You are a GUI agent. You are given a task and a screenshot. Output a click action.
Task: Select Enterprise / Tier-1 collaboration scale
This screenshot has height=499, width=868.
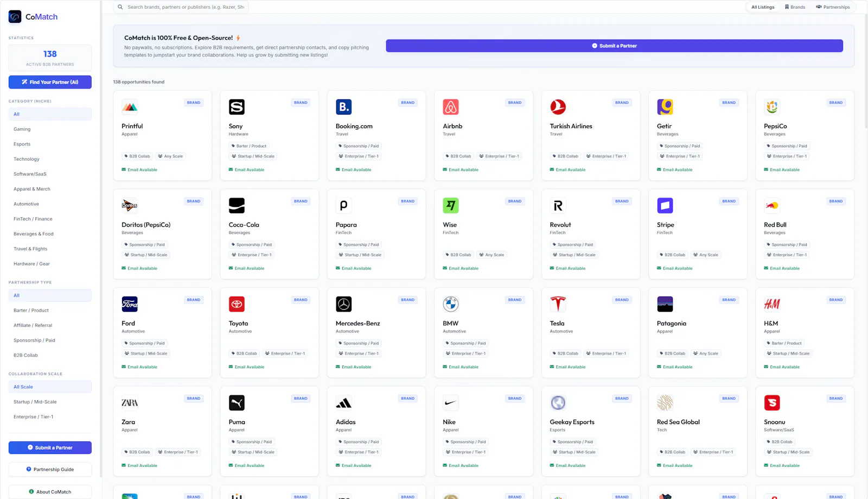click(x=50, y=417)
